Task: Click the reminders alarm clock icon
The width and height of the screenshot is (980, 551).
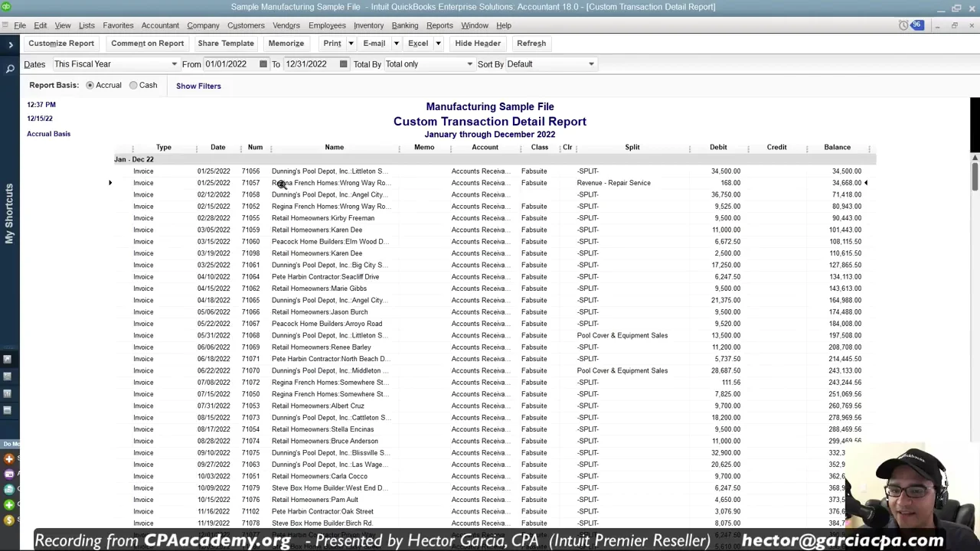Action: (903, 25)
